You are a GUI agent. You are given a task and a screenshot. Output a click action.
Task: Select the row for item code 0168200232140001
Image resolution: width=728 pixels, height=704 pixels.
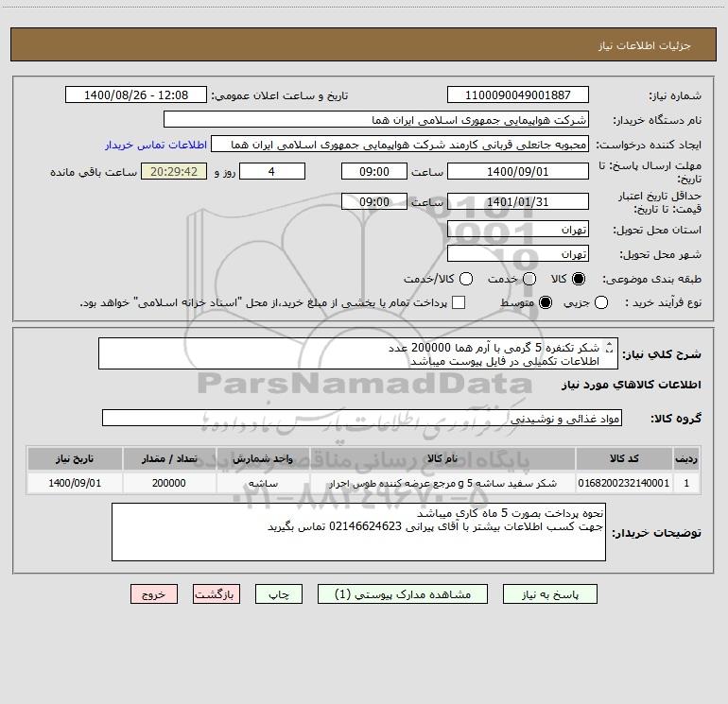[364, 483]
